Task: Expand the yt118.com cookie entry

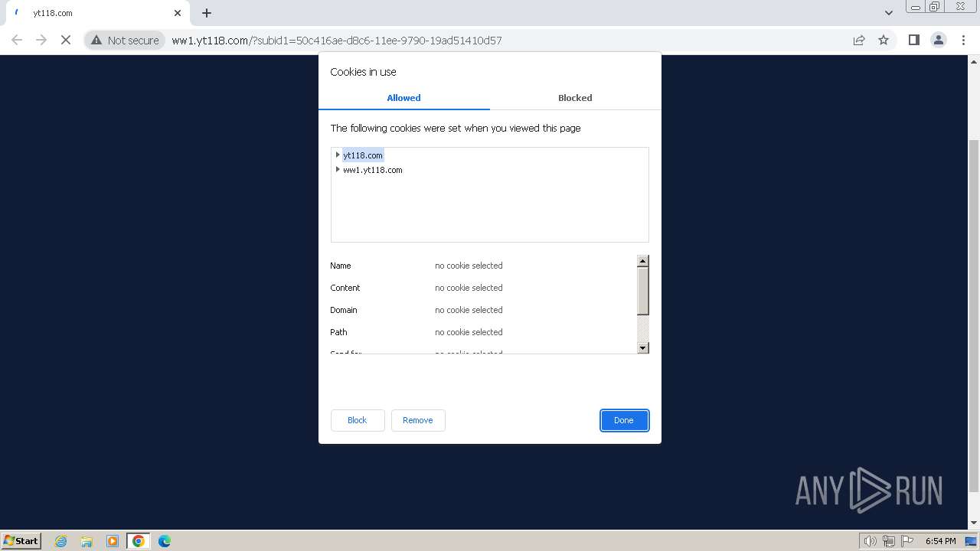Action: click(338, 155)
